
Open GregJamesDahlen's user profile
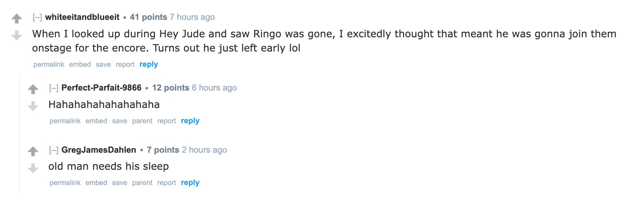(x=99, y=150)
